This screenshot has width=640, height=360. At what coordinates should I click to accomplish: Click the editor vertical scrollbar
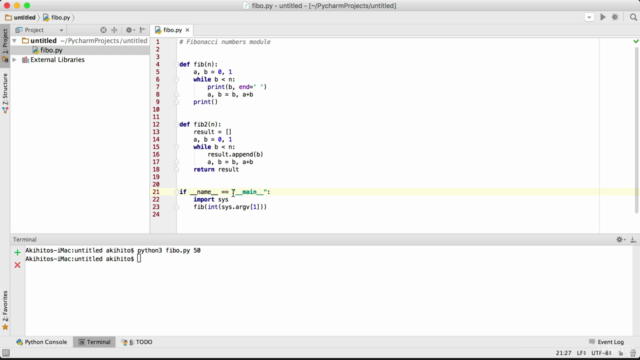637,130
